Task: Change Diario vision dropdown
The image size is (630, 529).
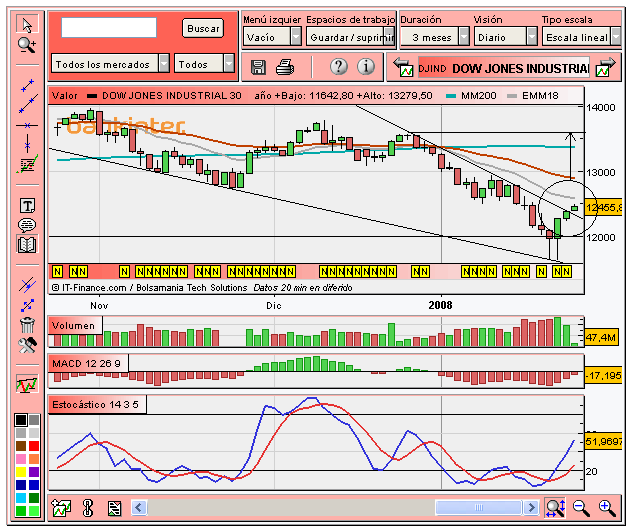Action: [x=506, y=37]
